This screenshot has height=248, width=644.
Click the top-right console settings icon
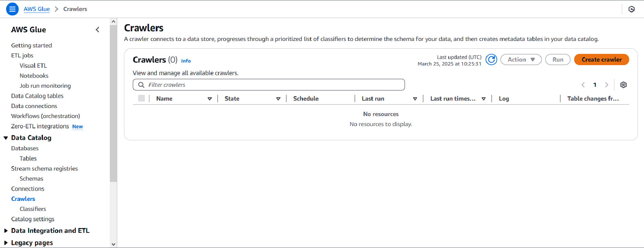click(631, 9)
